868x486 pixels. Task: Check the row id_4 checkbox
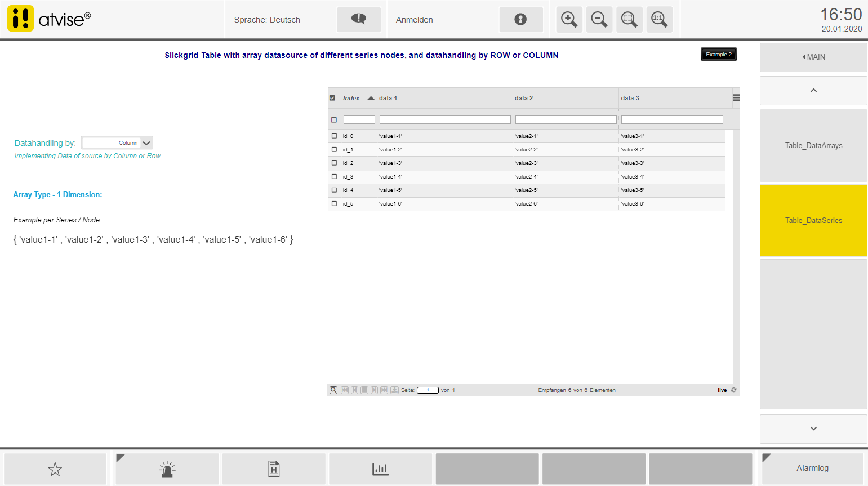point(334,190)
